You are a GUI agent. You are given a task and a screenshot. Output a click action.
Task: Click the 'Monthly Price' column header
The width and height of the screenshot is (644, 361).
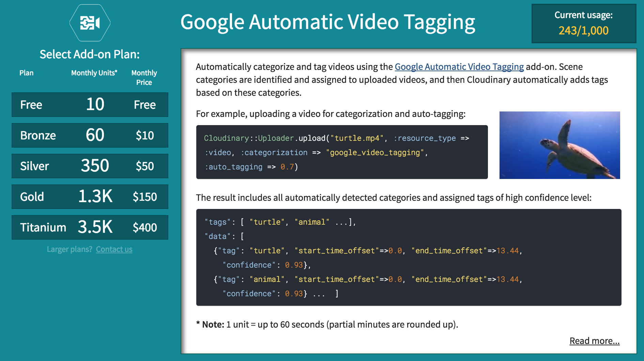click(x=144, y=77)
